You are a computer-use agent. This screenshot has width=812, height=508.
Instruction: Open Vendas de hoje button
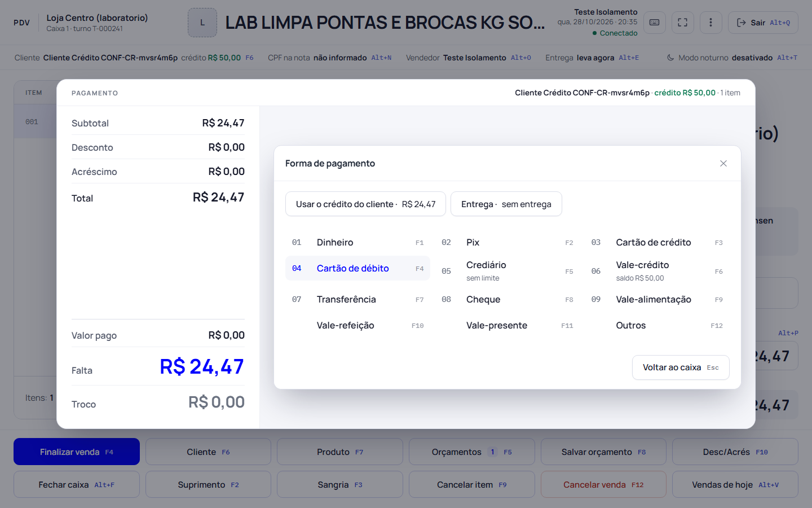click(x=735, y=484)
